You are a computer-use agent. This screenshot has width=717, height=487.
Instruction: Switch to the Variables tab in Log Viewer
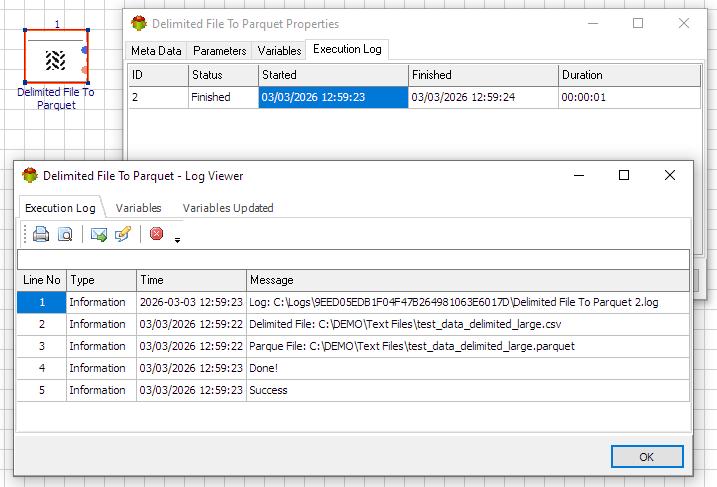coord(139,208)
